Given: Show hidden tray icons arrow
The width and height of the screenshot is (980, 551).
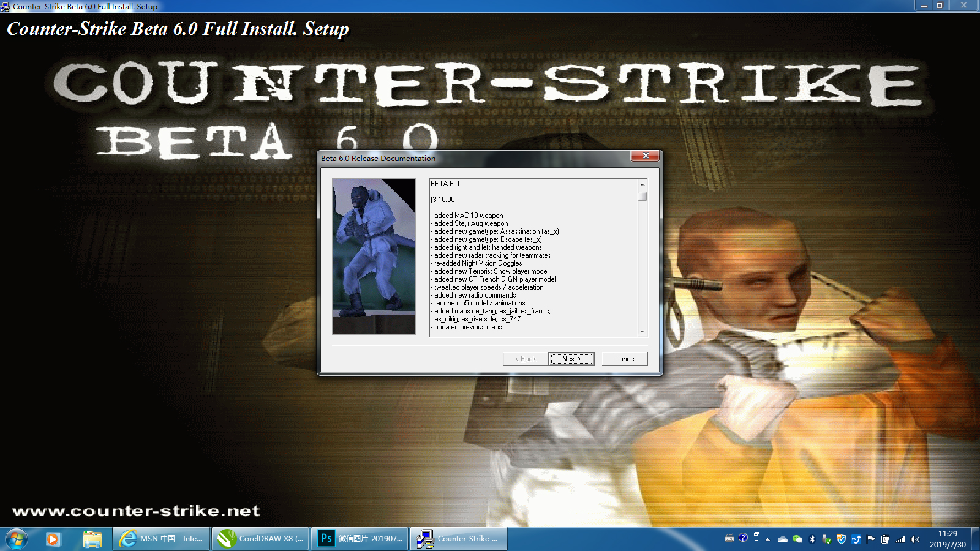Looking at the screenshot, I should (x=768, y=539).
